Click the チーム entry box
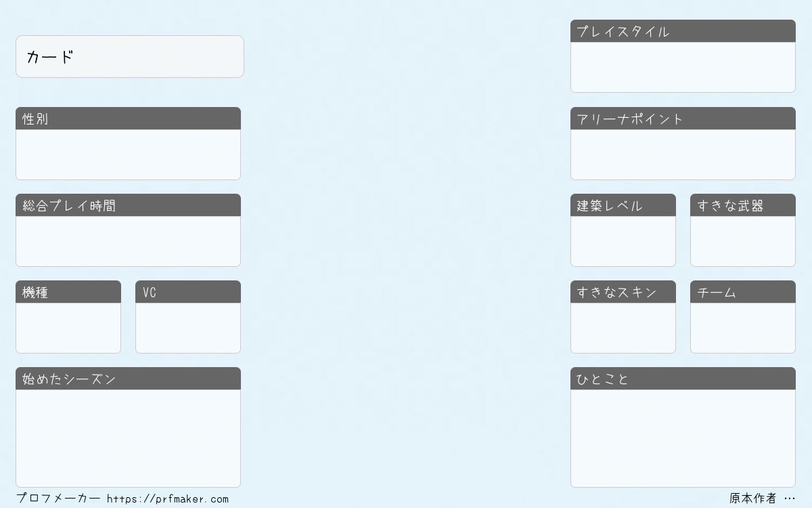The image size is (812, 508). coord(743,328)
